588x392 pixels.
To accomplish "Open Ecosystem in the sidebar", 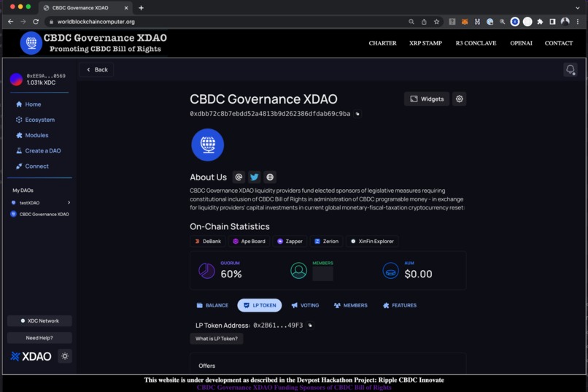I will point(35,120).
